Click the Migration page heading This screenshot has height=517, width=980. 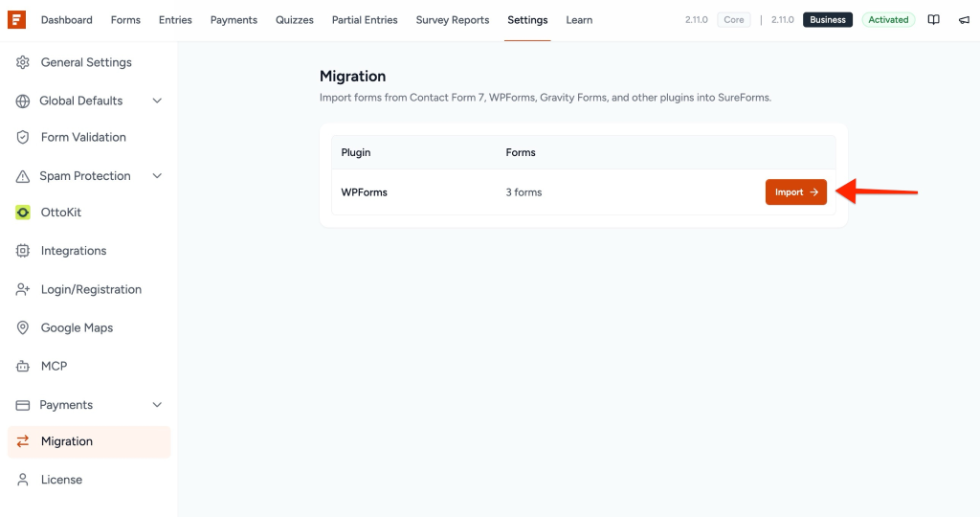(352, 77)
